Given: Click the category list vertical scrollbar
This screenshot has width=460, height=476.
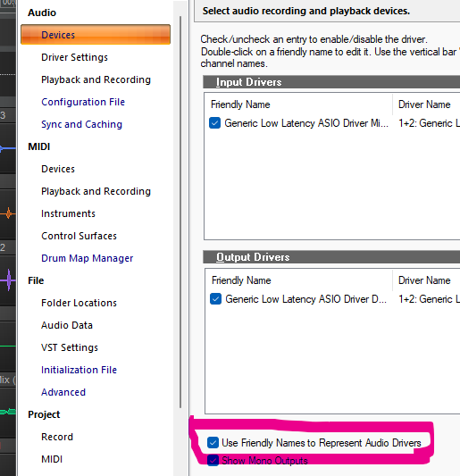Looking at the screenshot, I should tap(180, 212).
